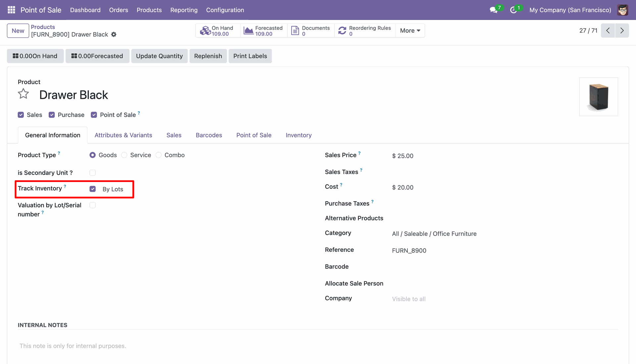This screenshot has width=636, height=364.
Task: Open the apps grid menu icon
Action: pyautogui.click(x=11, y=10)
